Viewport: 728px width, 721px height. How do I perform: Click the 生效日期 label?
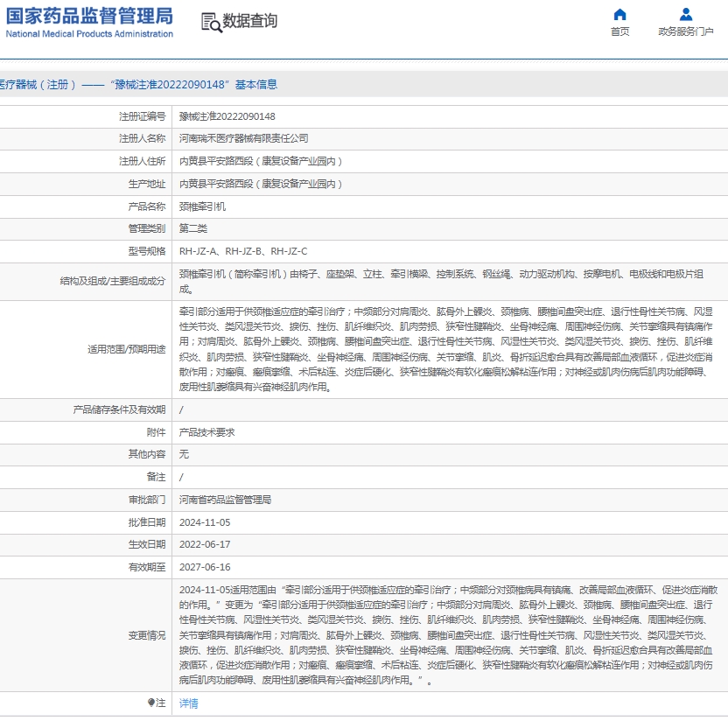coord(147,544)
